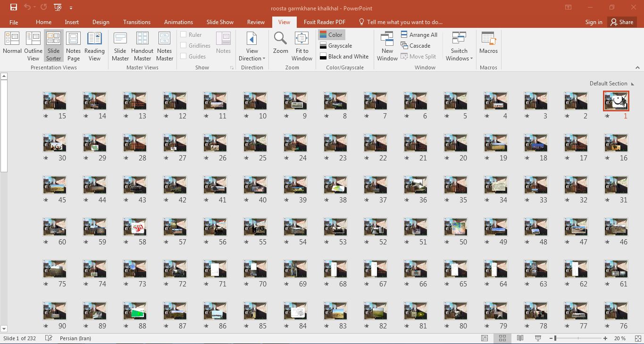Select slide 88 thumbnail

135,311
